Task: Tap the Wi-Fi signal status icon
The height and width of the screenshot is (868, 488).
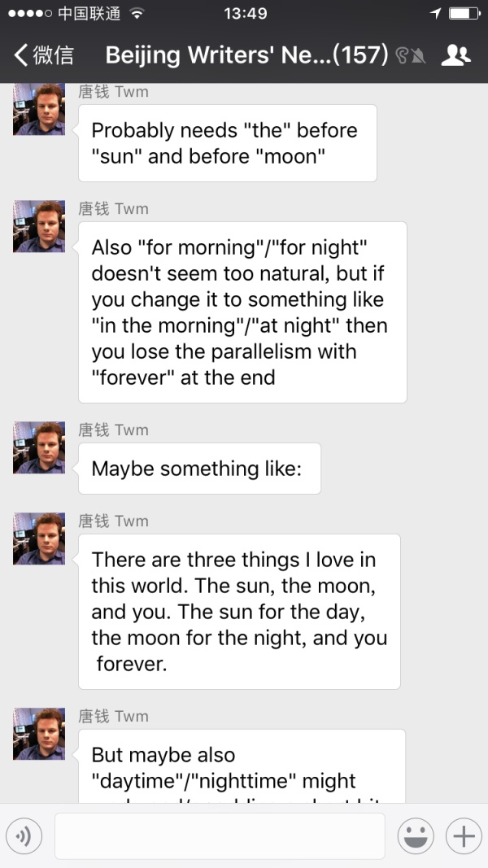Action: click(137, 13)
